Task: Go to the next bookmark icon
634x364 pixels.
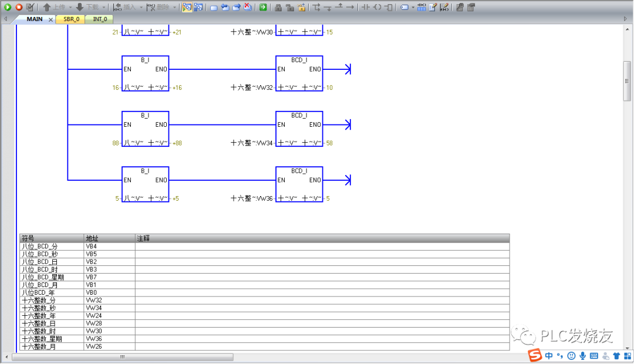Action: (x=237, y=7)
